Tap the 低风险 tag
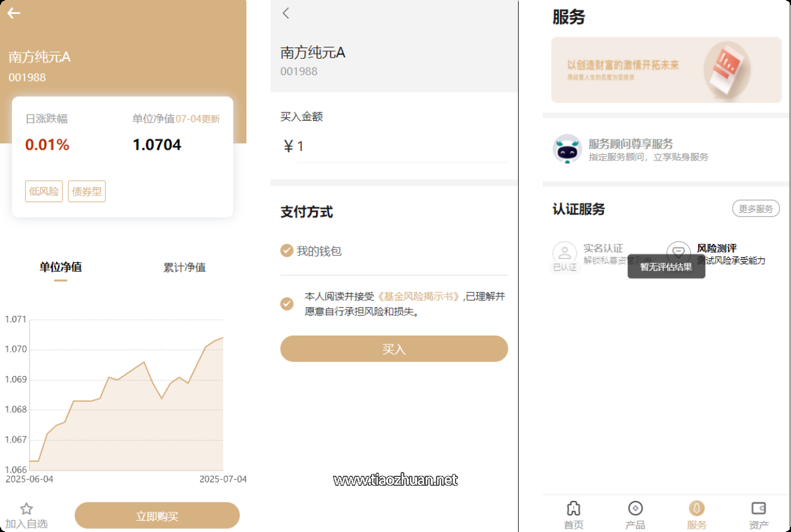The height and width of the screenshot is (532, 791). pyautogui.click(x=44, y=191)
